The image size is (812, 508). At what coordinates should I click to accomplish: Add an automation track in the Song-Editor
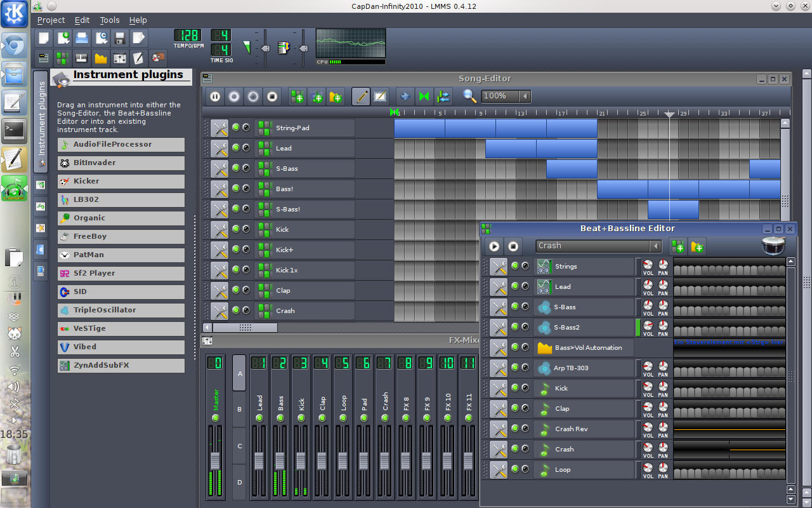pos(336,97)
